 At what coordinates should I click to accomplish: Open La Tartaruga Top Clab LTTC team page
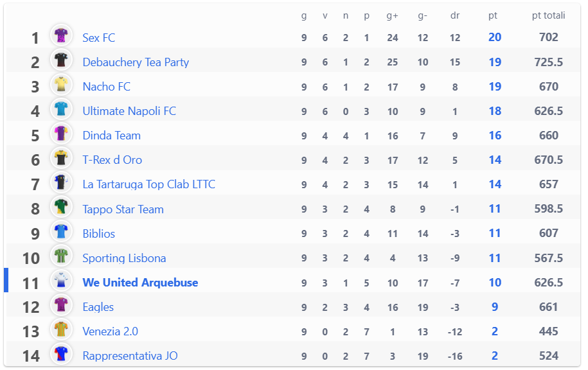click(x=149, y=184)
